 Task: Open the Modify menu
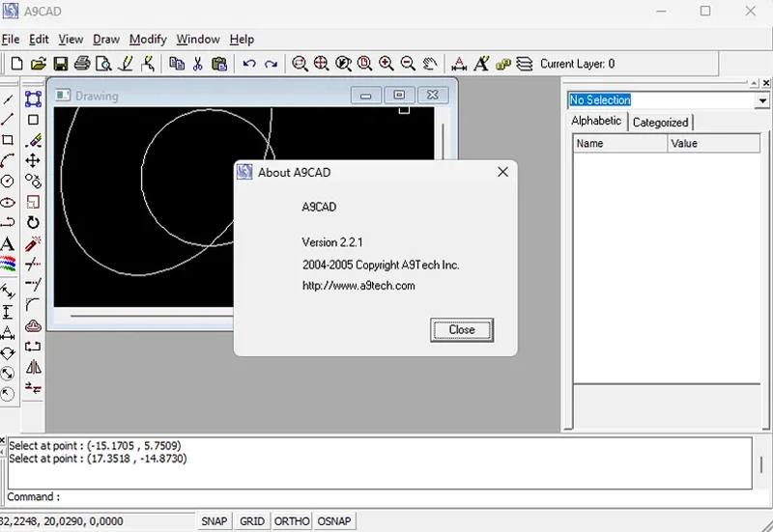[148, 40]
